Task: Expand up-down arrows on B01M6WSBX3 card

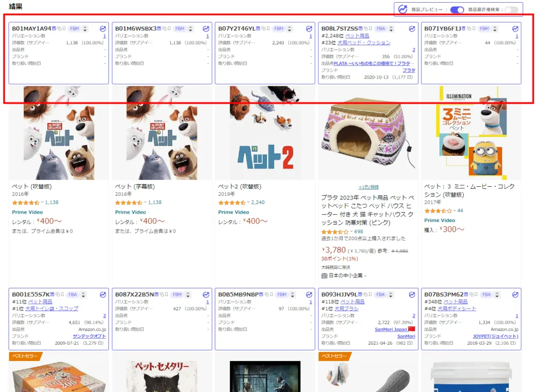Action: (x=191, y=29)
